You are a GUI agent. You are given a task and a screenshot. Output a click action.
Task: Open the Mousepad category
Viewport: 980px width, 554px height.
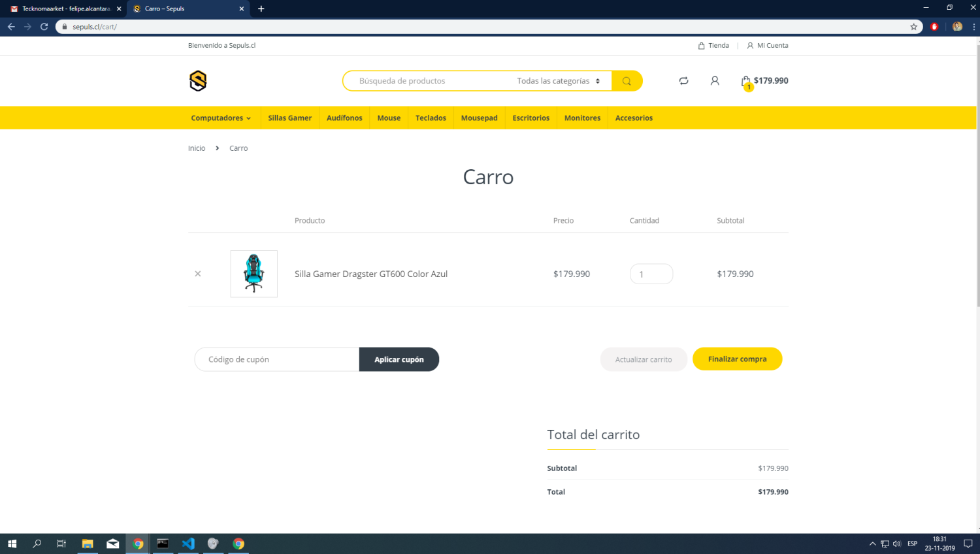pos(480,118)
